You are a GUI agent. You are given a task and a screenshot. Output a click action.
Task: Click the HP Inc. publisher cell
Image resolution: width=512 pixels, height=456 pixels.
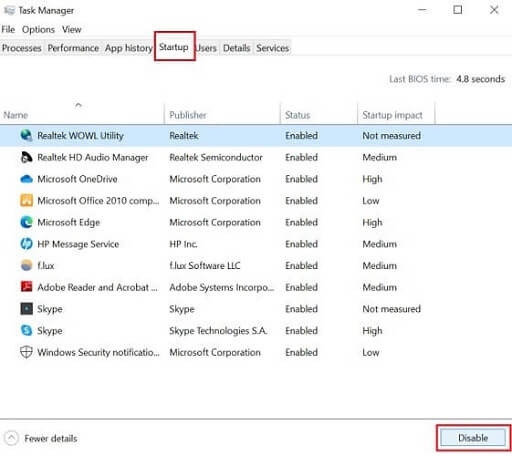tap(183, 244)
